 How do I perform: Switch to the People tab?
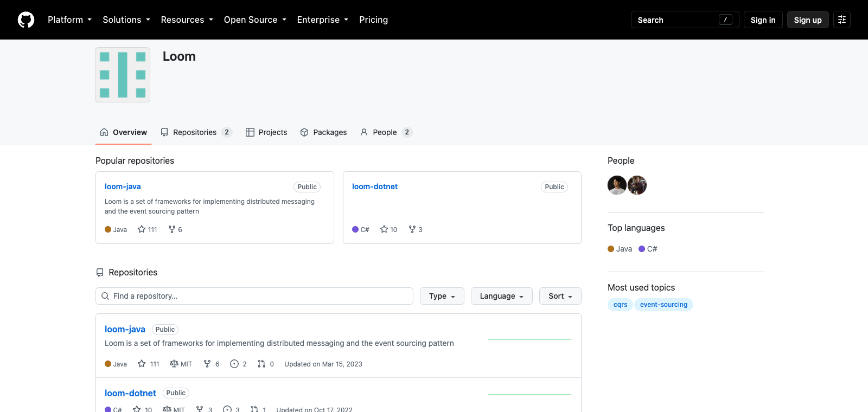pyautogui.click(x=386, y=132)
